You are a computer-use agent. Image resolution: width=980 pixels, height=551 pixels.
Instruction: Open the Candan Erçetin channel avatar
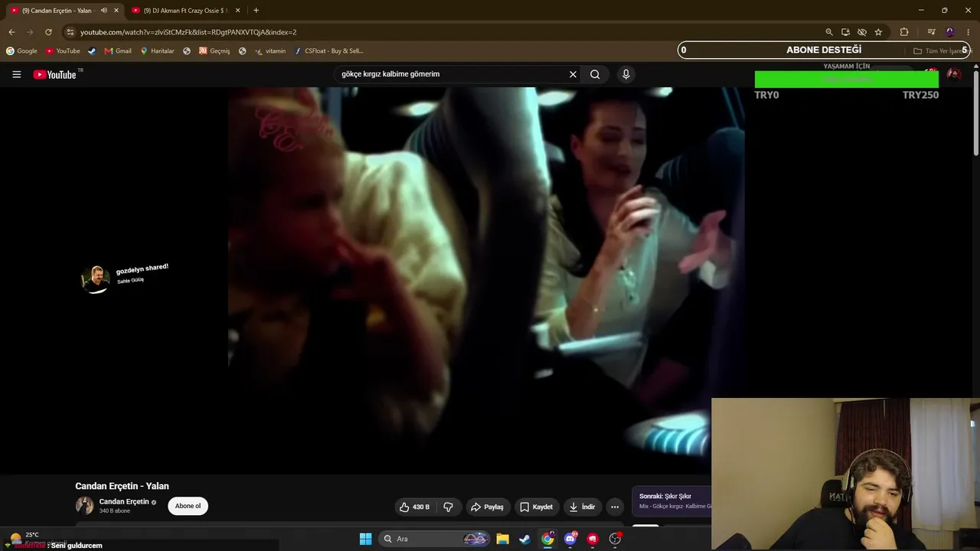[x=84, y=505]
